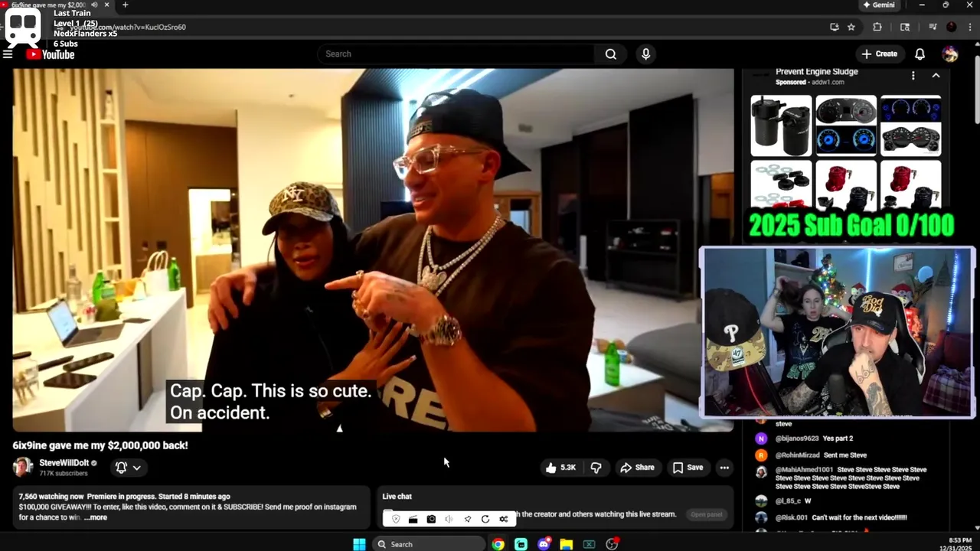The image size is (980, 551).
Task: Click the video title text
Action: coord(100,445)
